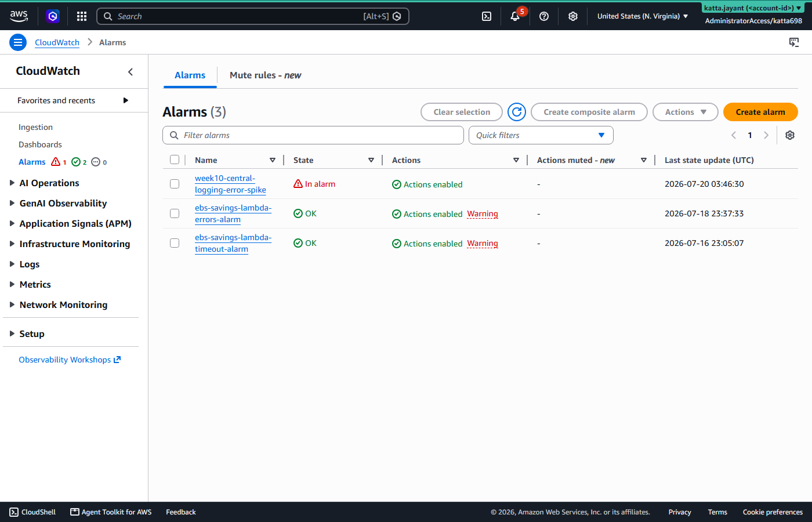Open the notifications bell icon
The width and height of the screenshot is (812, 522).
pos(515,16)
